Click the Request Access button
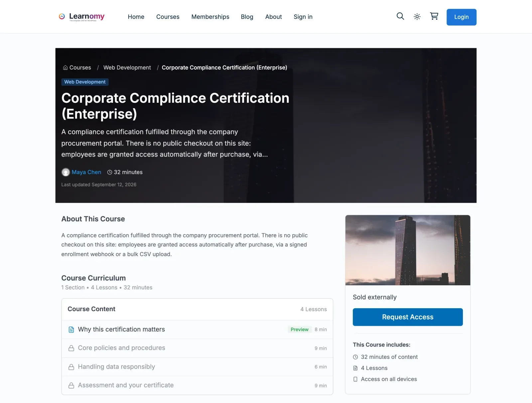The image size is (532, 403). coord(408,317)
